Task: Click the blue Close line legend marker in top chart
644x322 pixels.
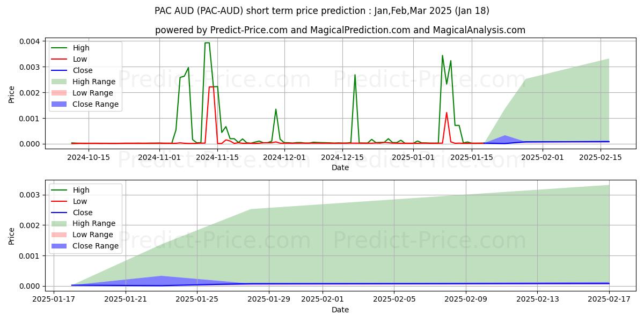Action: (x=60, y=71)
